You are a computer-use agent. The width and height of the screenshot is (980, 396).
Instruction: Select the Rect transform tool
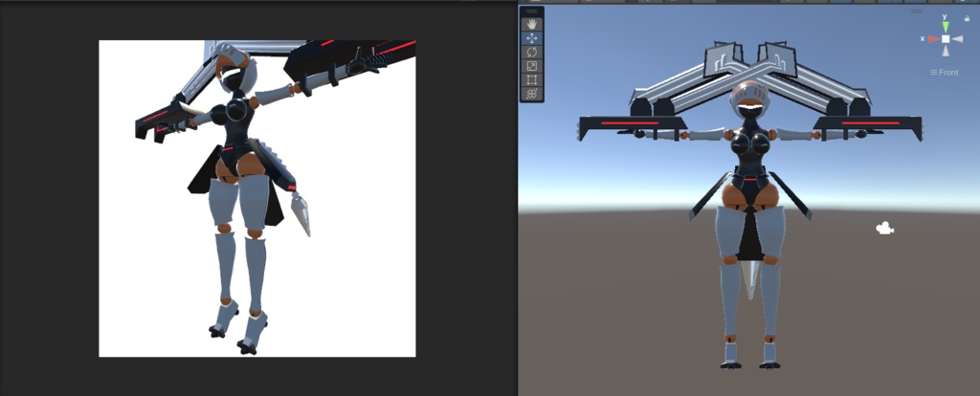pyautogui.click(x=532, y=79)
